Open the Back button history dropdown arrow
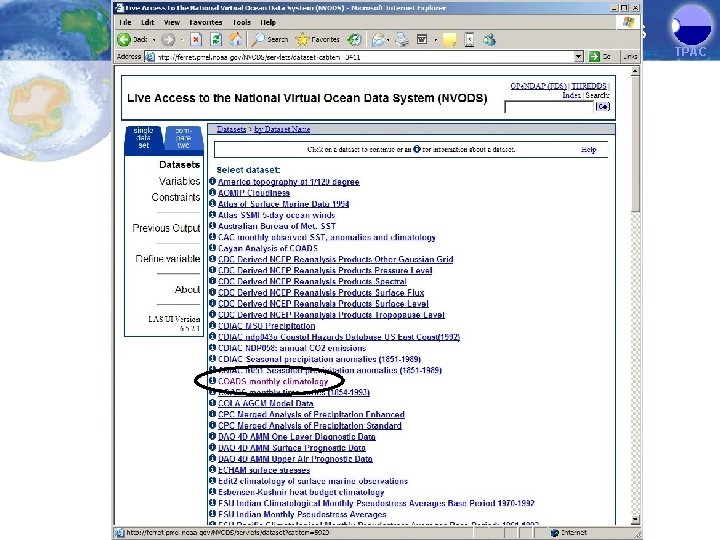Image resolution: width=720 pixels, height=540 pixels. (154, 40)
